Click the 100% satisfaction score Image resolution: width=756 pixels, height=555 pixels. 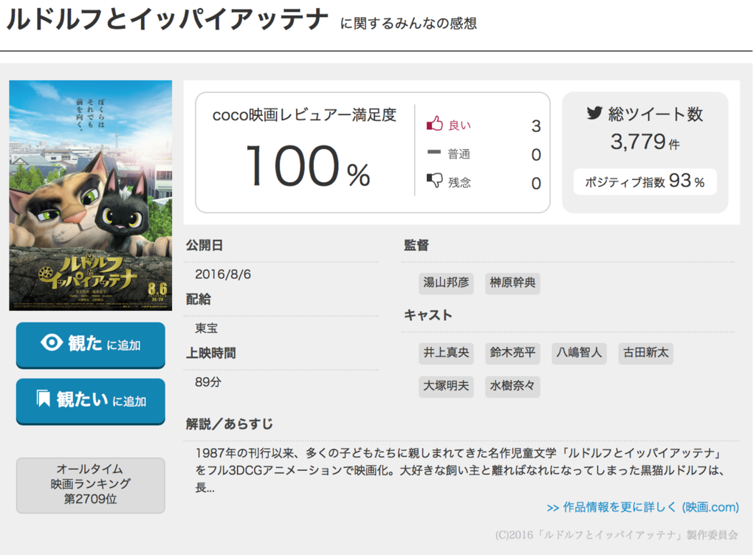(308, 166)
